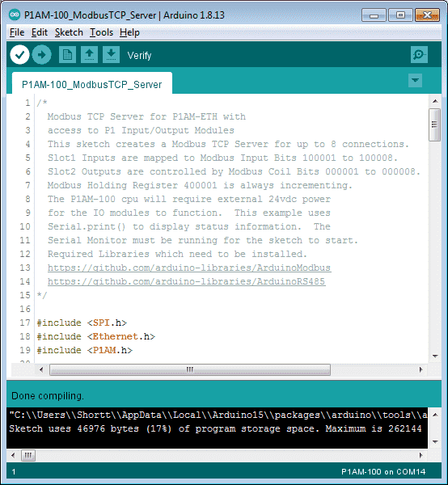Click 'Done compiling.' status message
The height and width of the screenshot is (485, 448).
click(48, 396)
